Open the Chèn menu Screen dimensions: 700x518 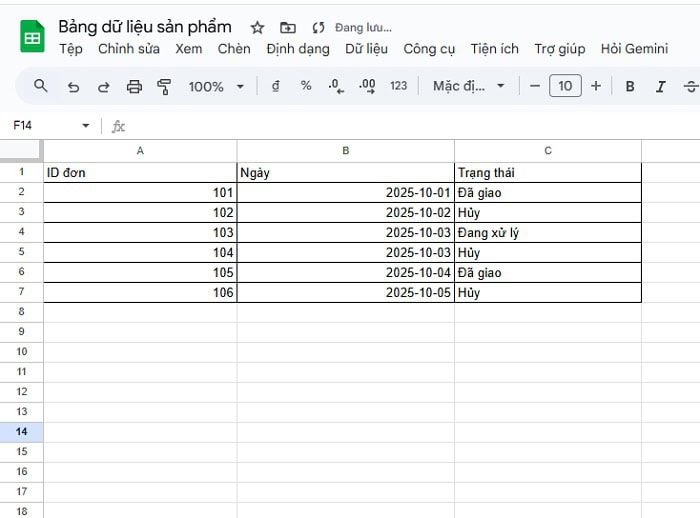point(234,49)
